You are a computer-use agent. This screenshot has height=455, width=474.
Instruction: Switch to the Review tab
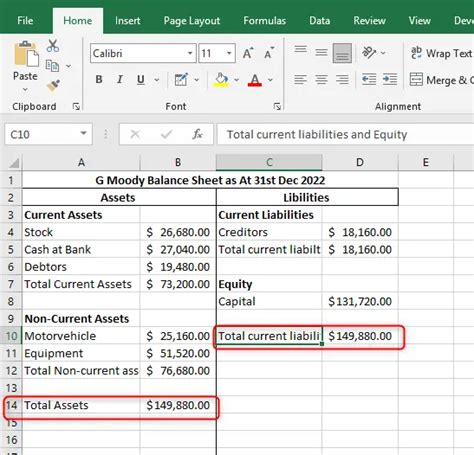[x=369, y=21]
